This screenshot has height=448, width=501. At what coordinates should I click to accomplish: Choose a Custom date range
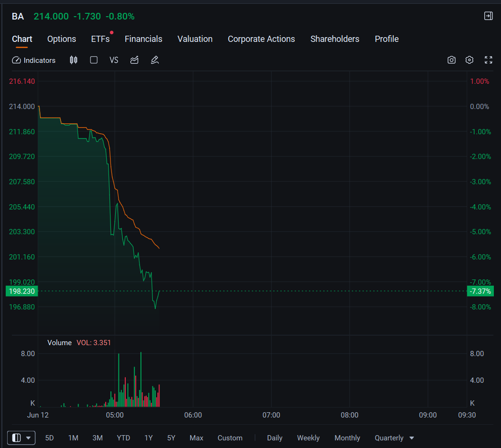point(230,438)
